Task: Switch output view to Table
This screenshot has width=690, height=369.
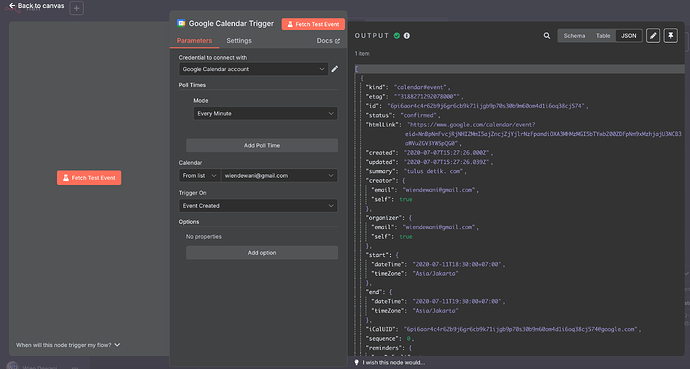Action: click(x=603, y=36)
